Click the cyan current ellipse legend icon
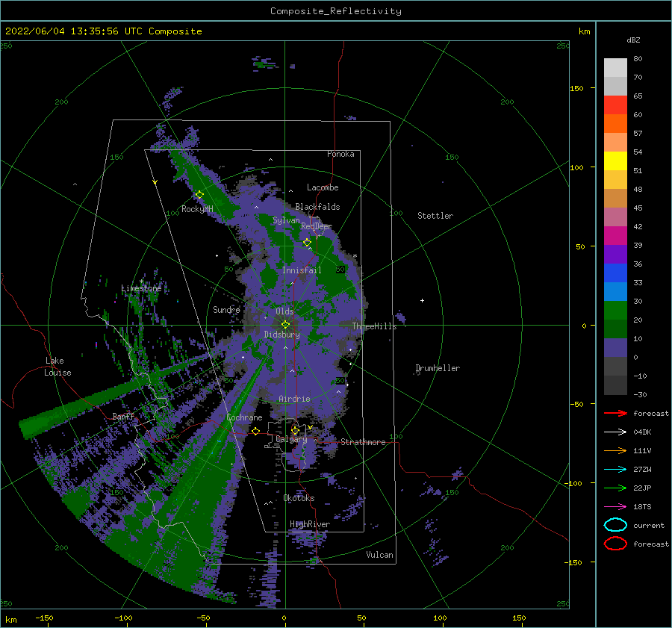Viewport: 672px width, 628px height. [615, 525]
